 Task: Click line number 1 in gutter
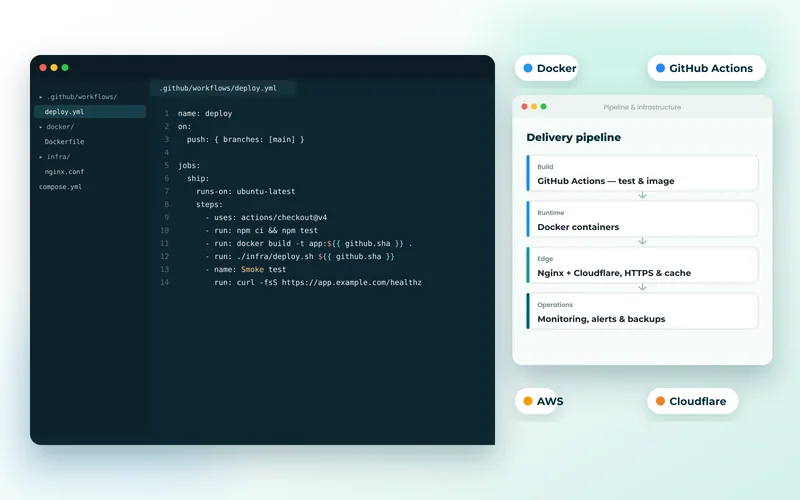pos(166,113)
